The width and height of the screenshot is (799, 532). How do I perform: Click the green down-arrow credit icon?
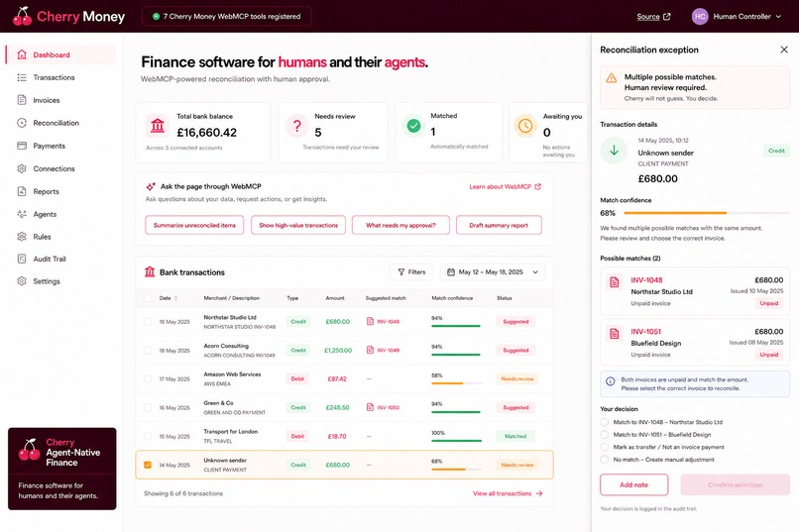click(614, 151)
